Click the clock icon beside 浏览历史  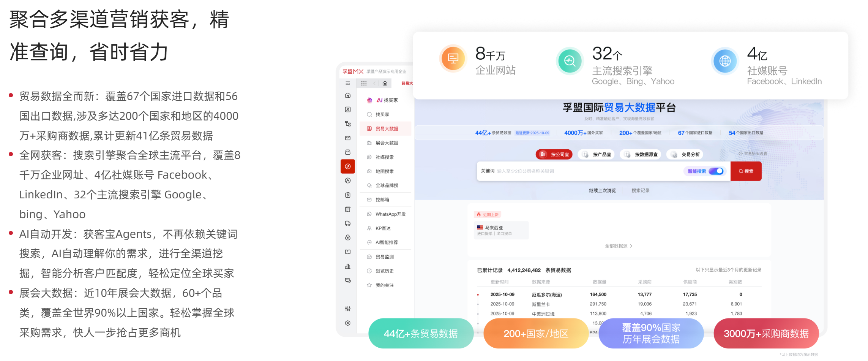click(369, 271)
